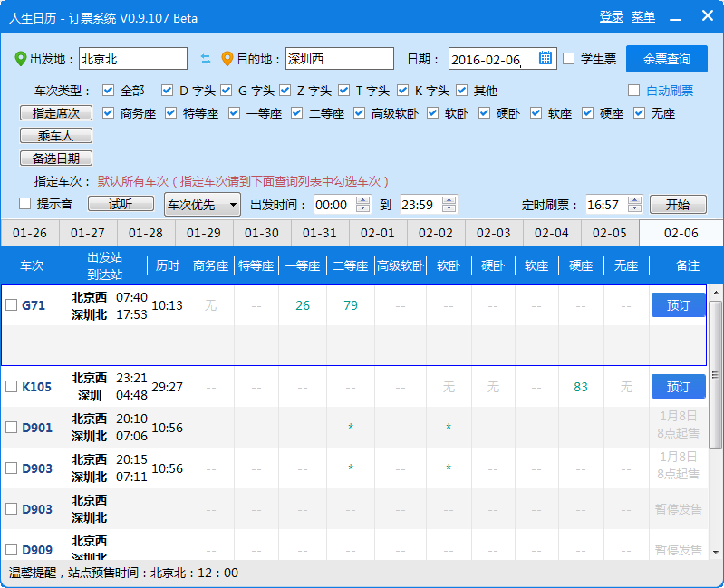
Task: Click the 余票查询 search button
Action: (666, 59)
